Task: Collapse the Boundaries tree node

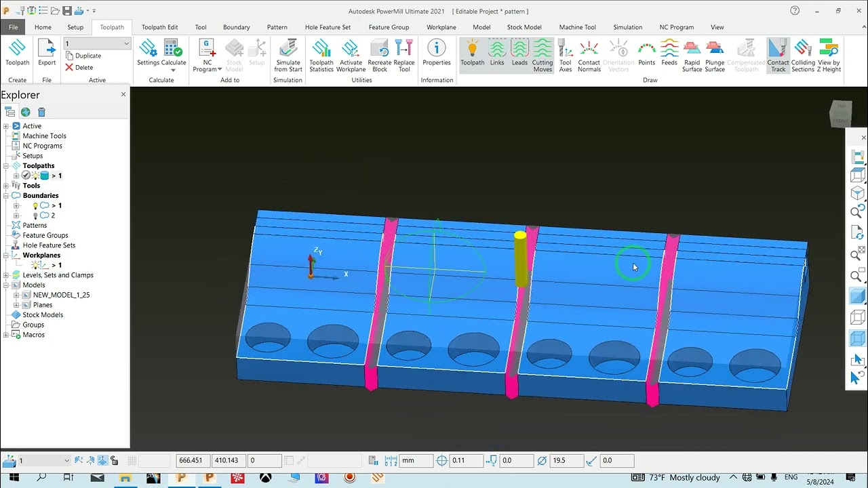Action: (6, 196)
